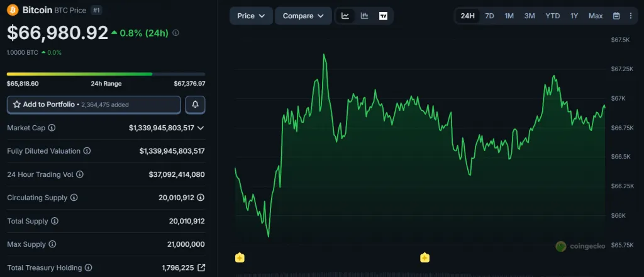Open Fully Diluted Valuation info icon

(87, 151)
